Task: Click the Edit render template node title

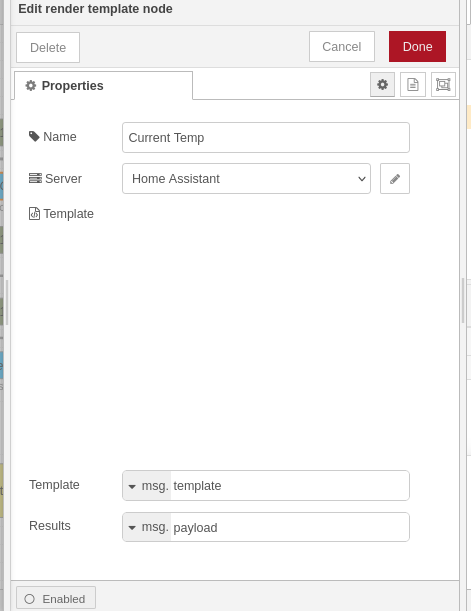Action: point(95,9)
